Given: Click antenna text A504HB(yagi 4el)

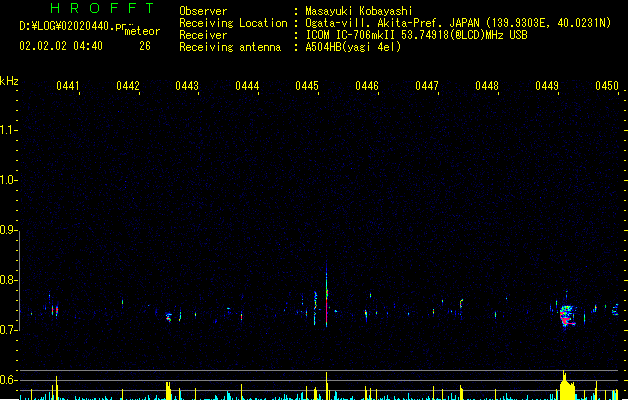Looking at the screenshot, I should coord(353,47).
